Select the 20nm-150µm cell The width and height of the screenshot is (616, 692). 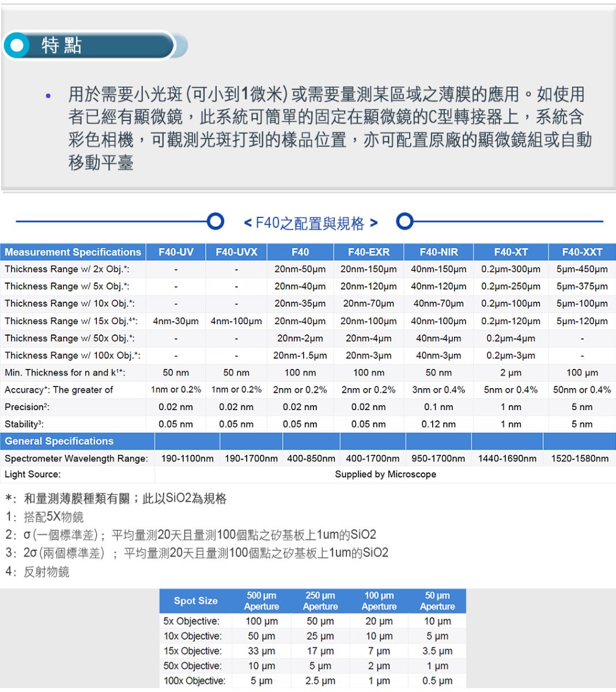(369, 269)
